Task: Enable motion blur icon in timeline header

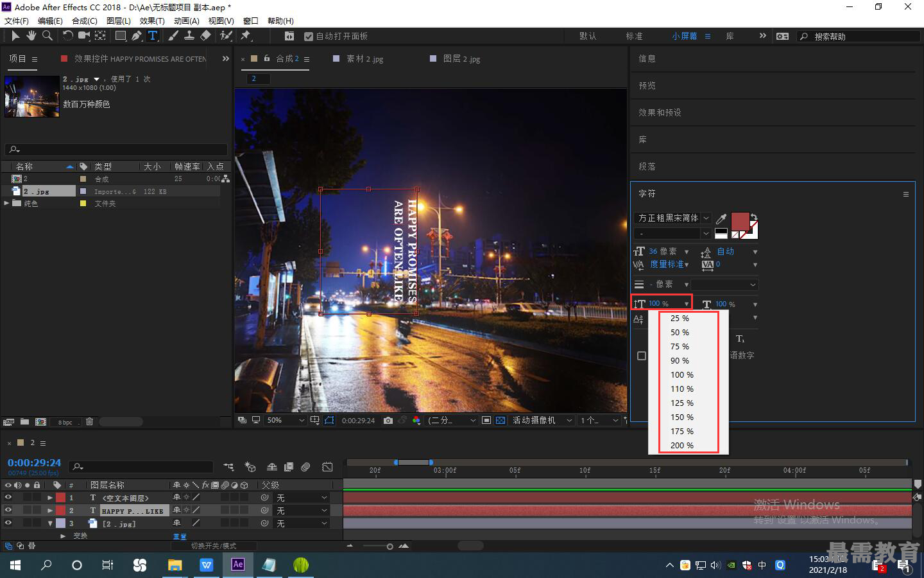Action: click(x=305, y=467)
